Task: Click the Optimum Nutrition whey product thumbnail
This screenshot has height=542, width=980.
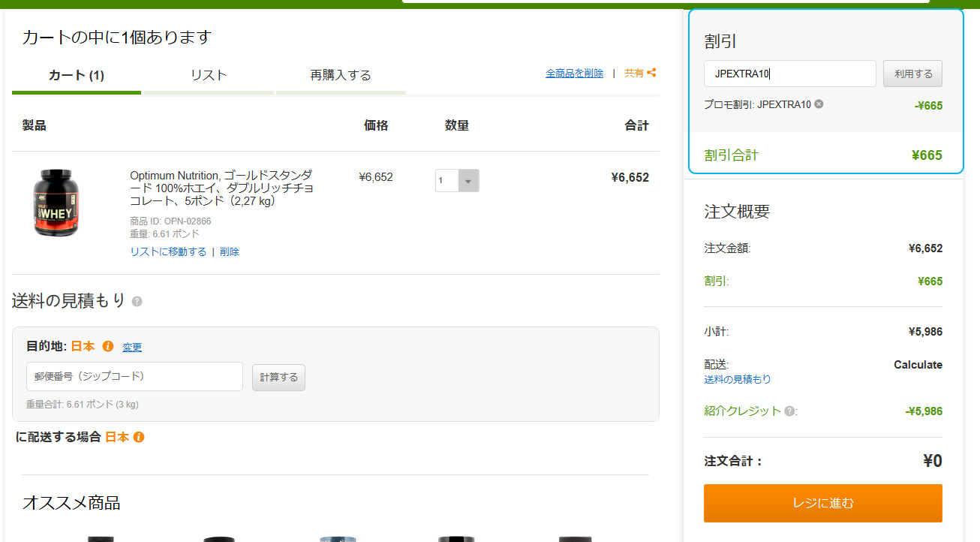Action: point(56,203)
